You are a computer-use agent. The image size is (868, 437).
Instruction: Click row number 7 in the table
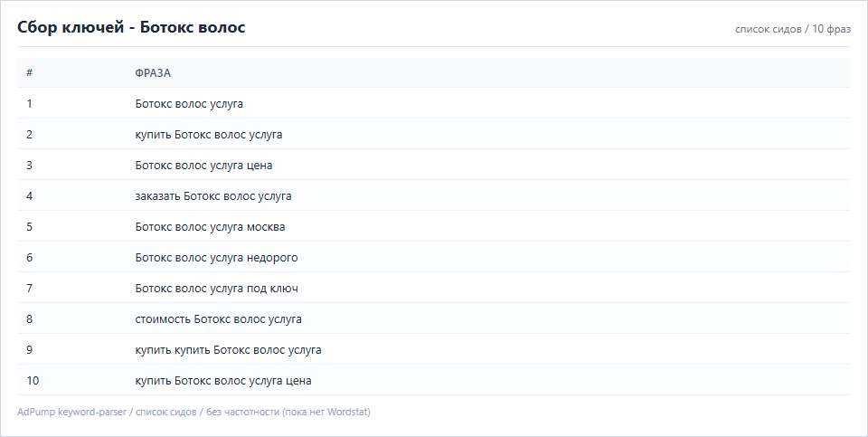(29, 288)
